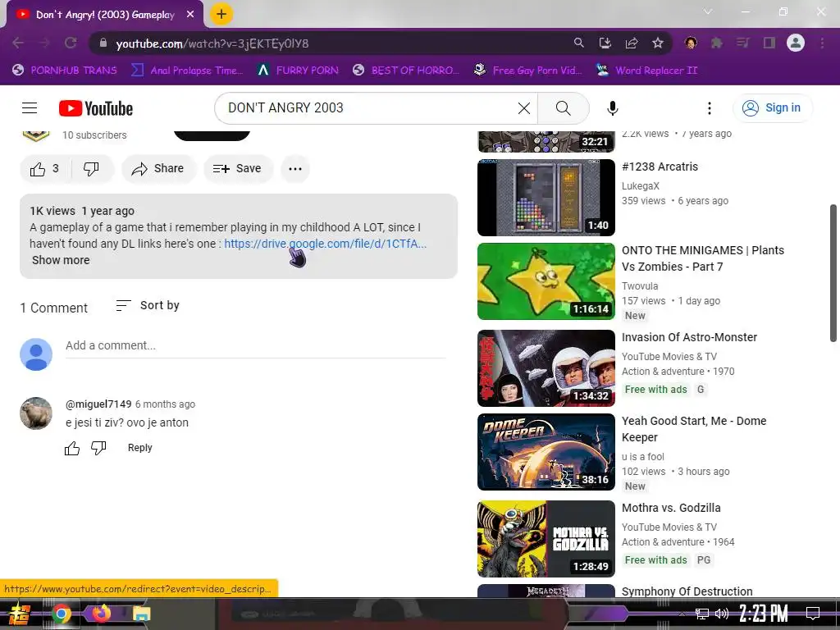
Task: Click the page vertical scrollbar
Action: (x=833, y=272)
